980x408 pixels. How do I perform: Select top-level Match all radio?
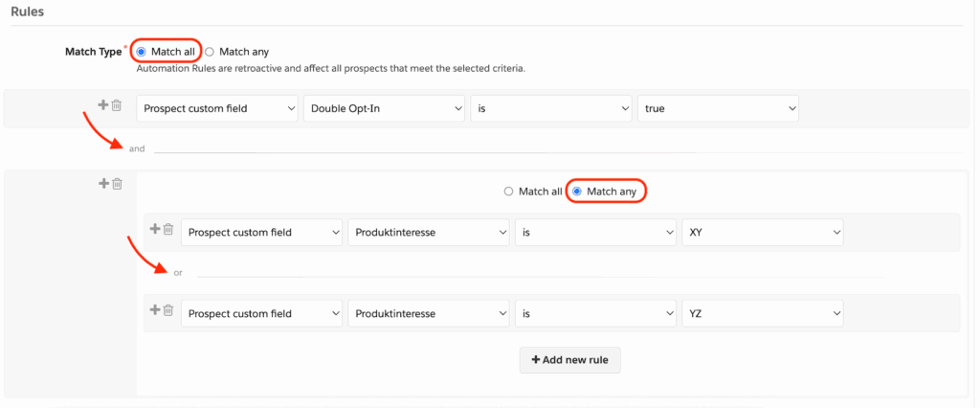click(142, 52)
